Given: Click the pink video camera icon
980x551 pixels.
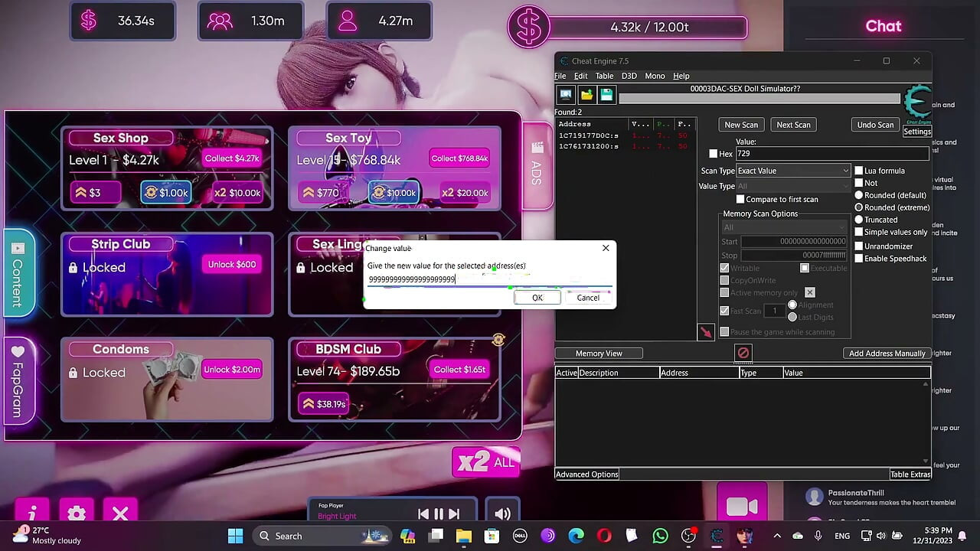Looking at the screenshot, I should (742, 507).
